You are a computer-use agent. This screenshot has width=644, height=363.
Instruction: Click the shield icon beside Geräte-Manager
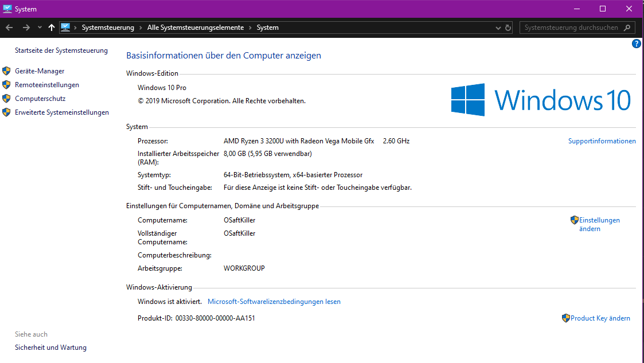click(x=6, y=71)
